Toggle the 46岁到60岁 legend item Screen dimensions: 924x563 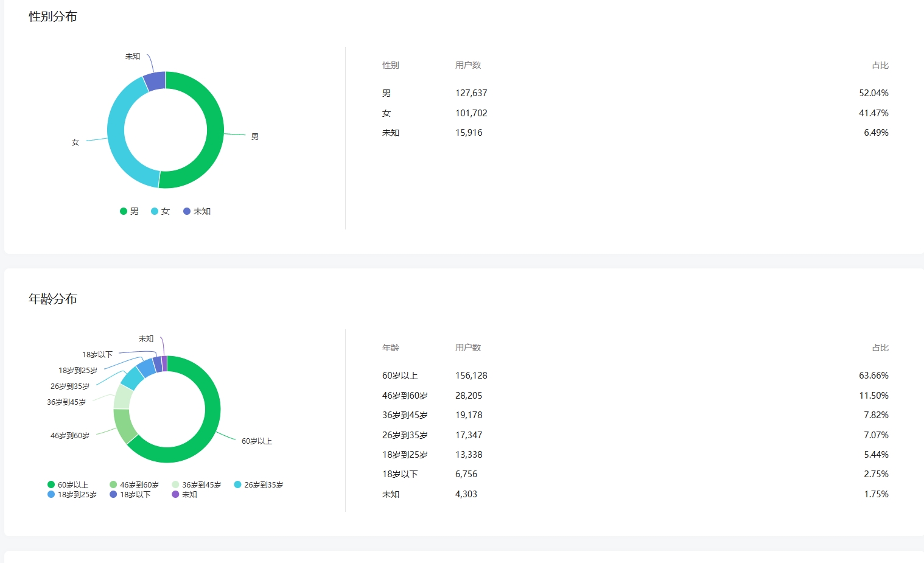(x=134, y=485)
